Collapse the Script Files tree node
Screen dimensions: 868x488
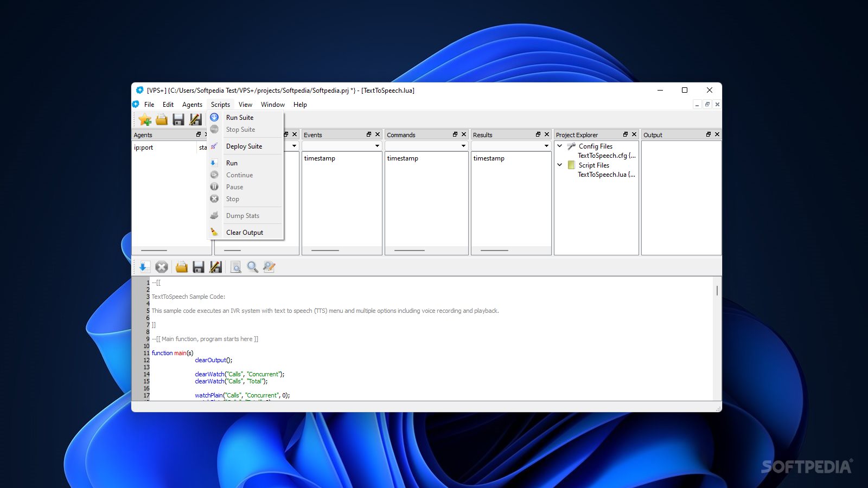coord(560,165)
